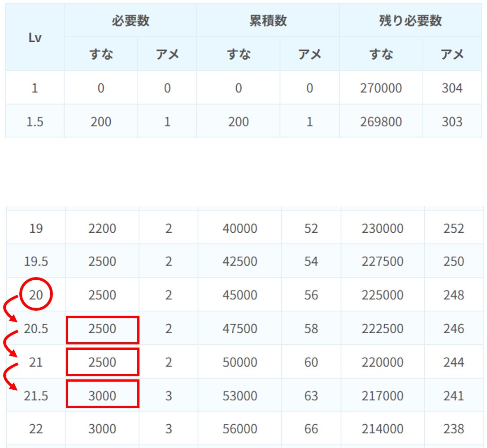Click the 304 remaining candy cell
487x448 pixels.
tap(452, 88)
